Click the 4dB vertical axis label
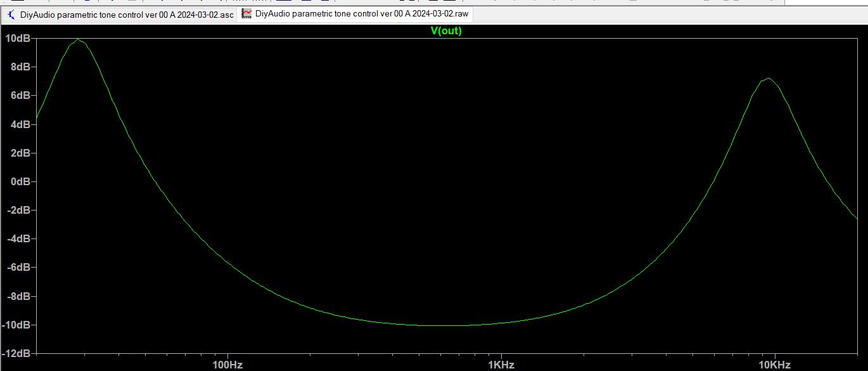Screen dimensions: 868x371 pos(20,124)
